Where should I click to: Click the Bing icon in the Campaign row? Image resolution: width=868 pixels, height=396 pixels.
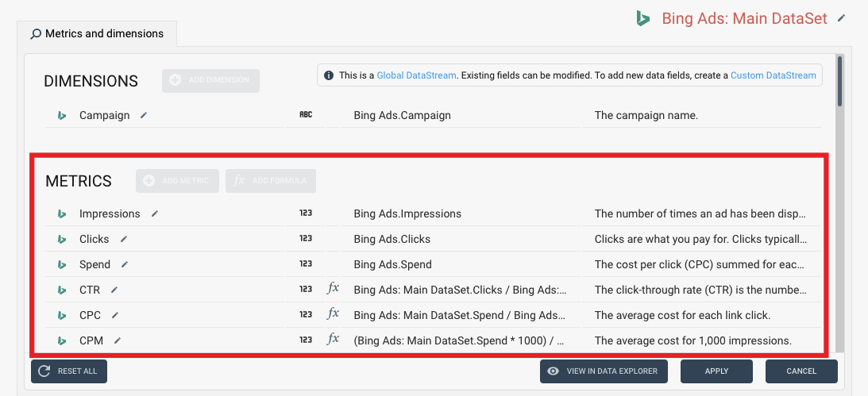click(x=62, y=116)
